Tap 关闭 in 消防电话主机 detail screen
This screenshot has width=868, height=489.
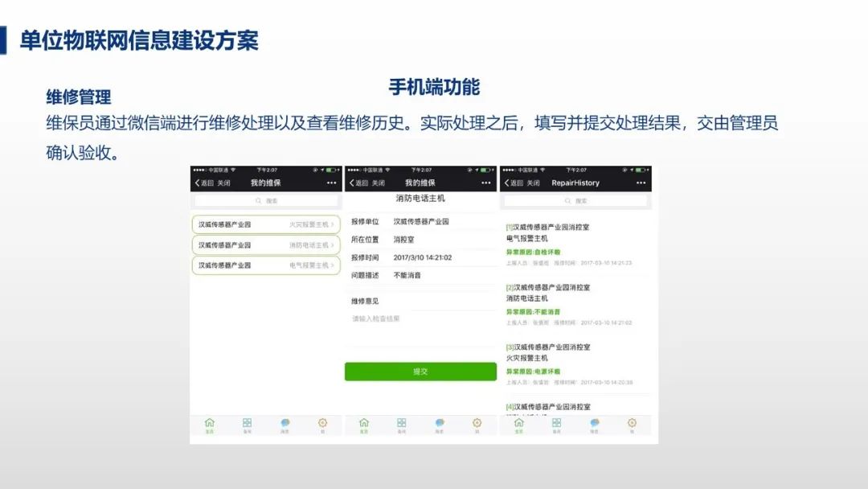(x=378, y=183)
